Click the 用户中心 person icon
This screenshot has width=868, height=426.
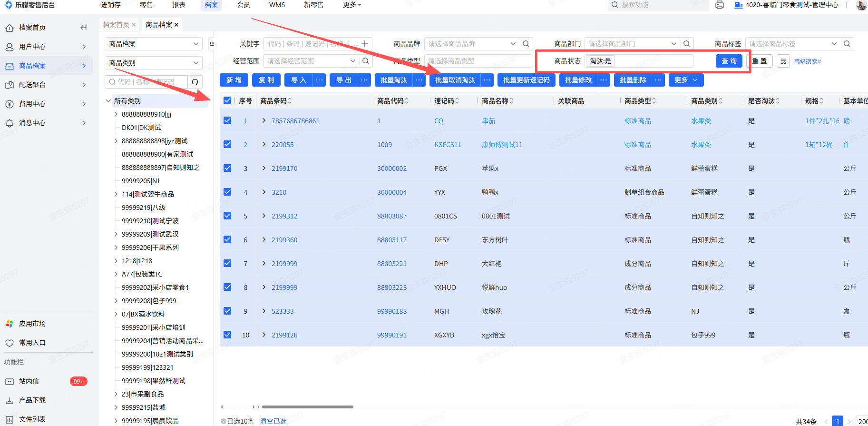[10, 47]
